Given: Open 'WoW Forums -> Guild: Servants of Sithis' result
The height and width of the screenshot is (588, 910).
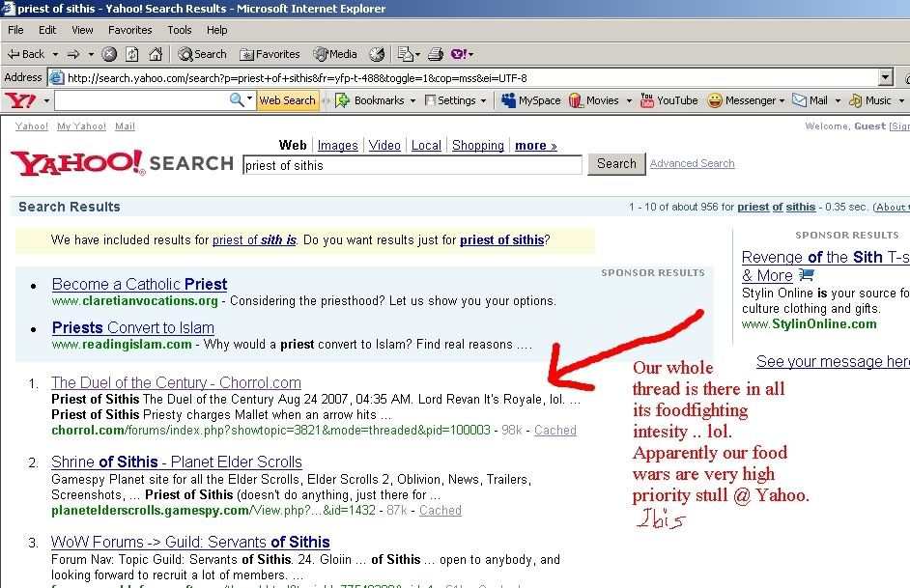Looking at the screenshot, I should tap(190, 543).
